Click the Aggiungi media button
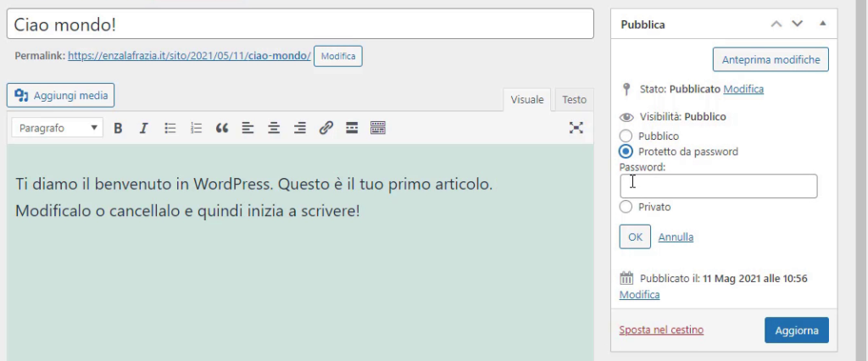 pyautogui.click(x=61, y=95)
